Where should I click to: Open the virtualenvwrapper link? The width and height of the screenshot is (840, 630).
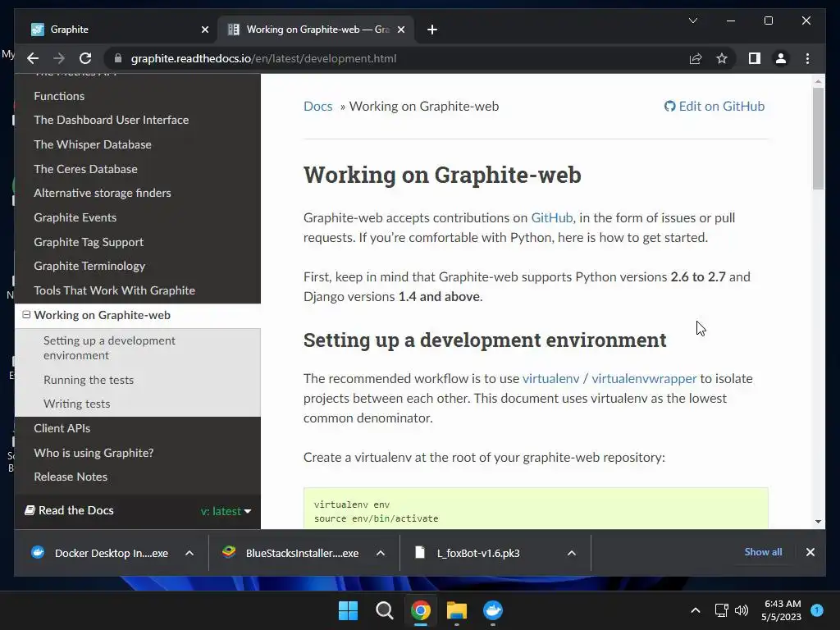[x=644, y=379]
